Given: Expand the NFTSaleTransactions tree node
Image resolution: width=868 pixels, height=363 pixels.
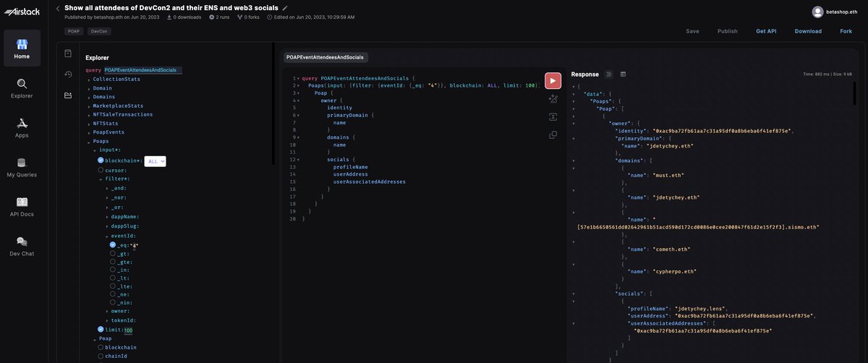Looking at the screenshot, I should [89, 115].
